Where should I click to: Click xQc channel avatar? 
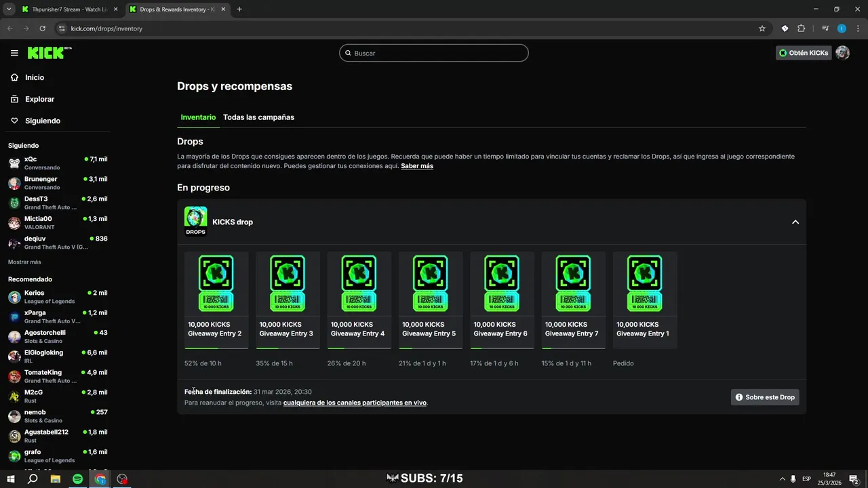coord(14,163)
